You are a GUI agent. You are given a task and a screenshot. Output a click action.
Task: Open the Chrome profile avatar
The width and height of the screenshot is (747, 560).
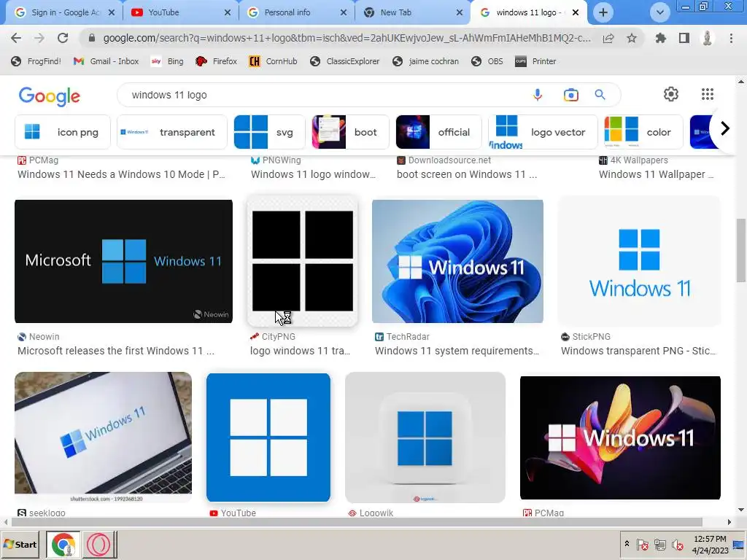pyautogui.click(x=708, y=38)
